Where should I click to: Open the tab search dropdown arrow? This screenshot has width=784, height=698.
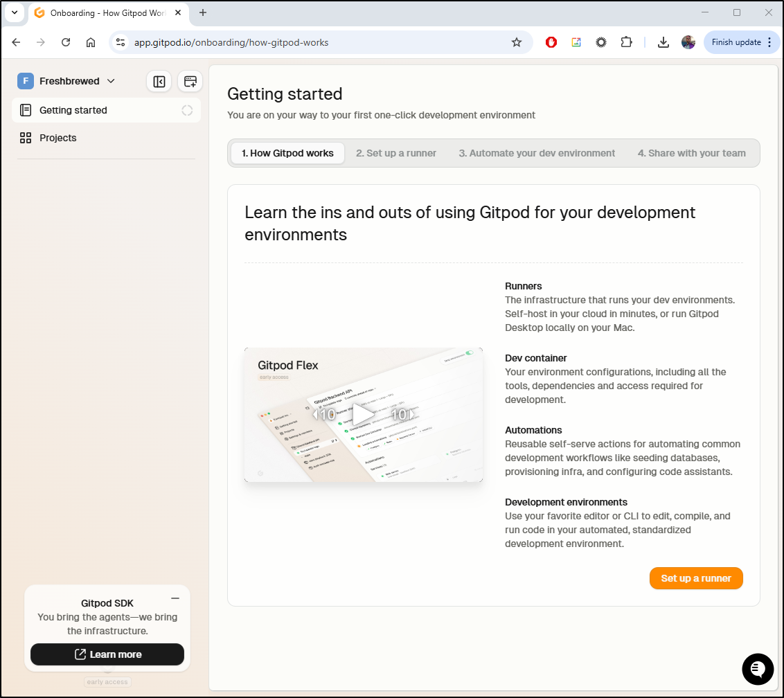click(15, 12)
